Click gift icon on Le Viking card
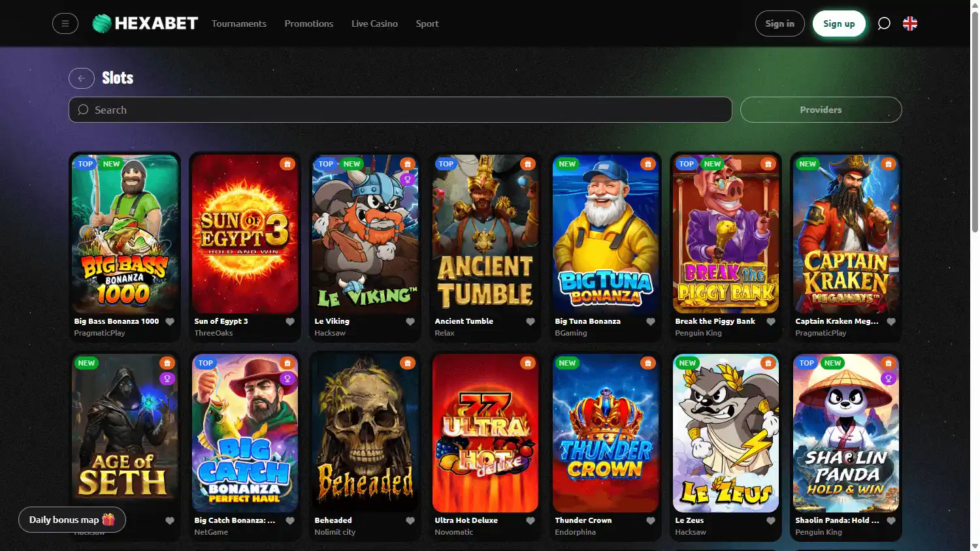Screen dimensions: 980x551 (x=408, y=164)
